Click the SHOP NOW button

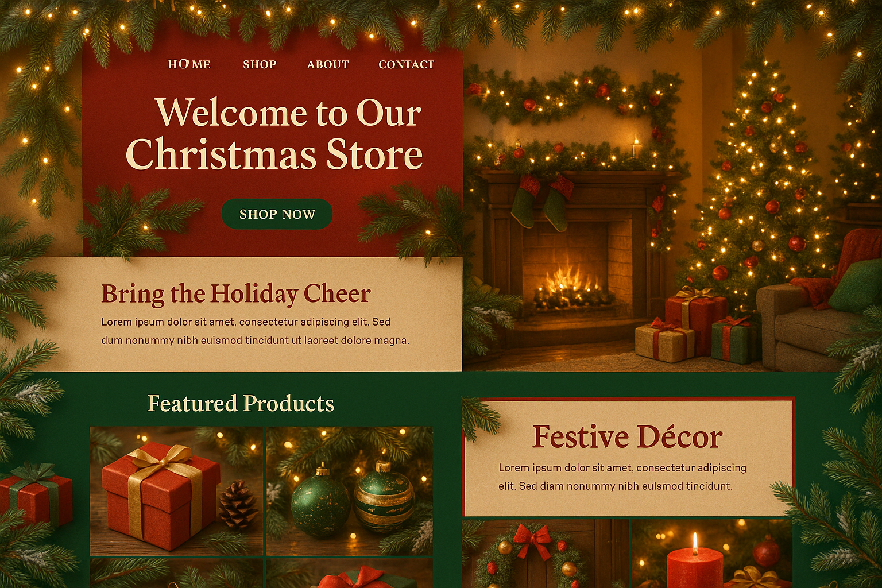277,214
